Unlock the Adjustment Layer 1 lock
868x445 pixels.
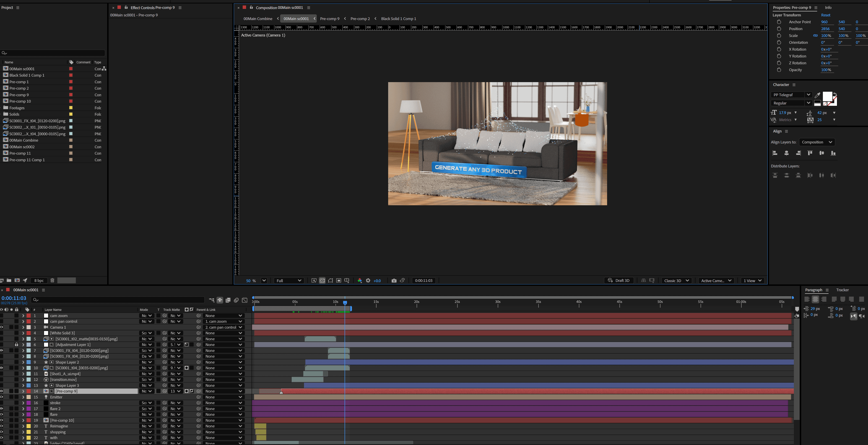coord(16,345)
